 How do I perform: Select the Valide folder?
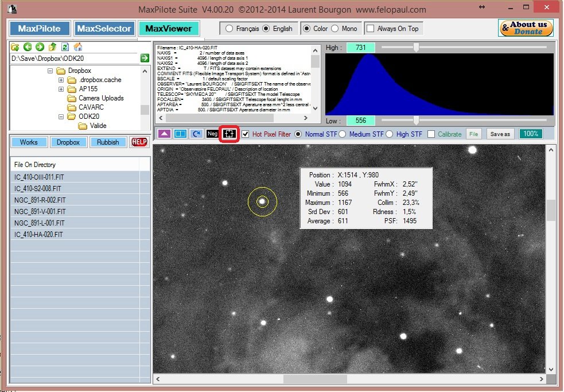point(98,126)
